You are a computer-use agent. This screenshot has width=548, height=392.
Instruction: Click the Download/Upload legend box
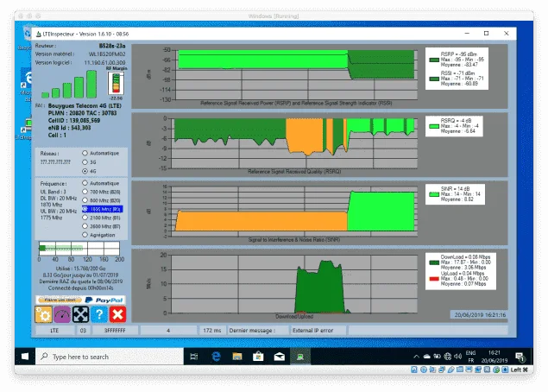pos(461,271)
